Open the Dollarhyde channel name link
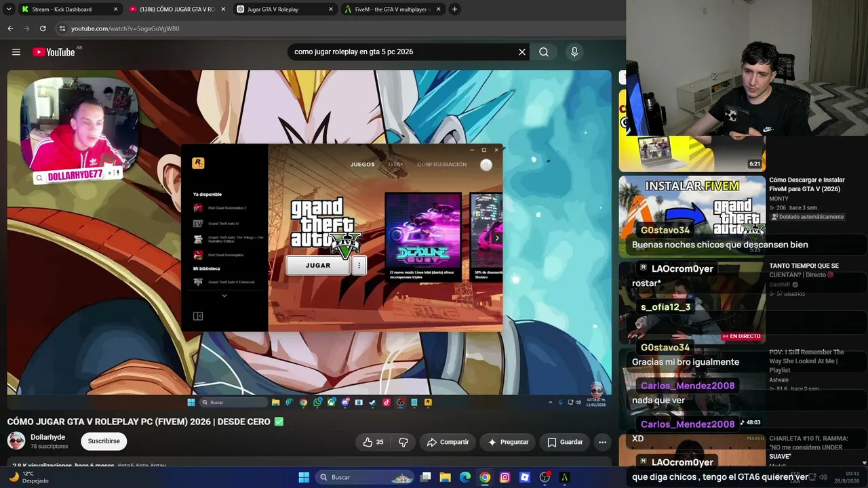Image resolution: width=868 pixels, height=488 pixels. (x=48, y=437)
